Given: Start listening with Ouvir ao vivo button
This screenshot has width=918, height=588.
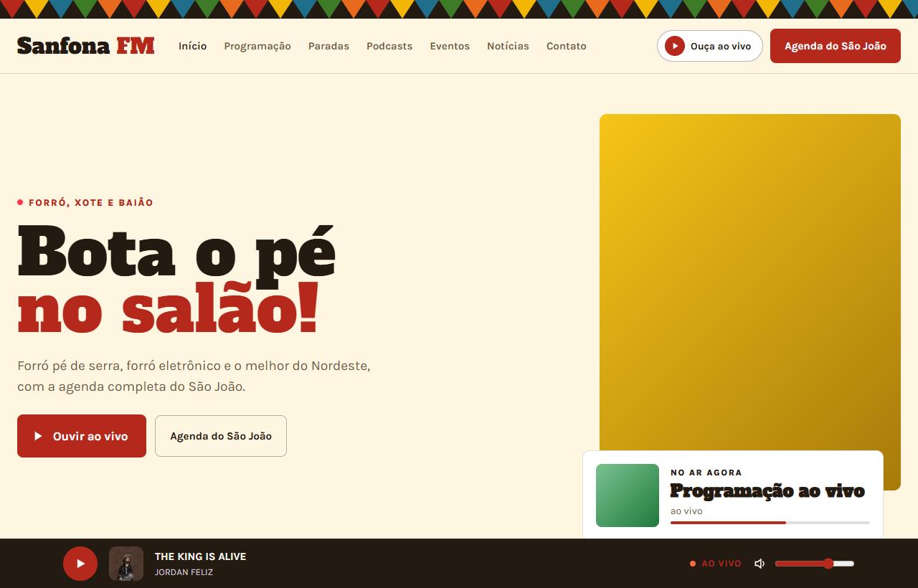Looking at the screenshot, I should click(x=82, y=436).
